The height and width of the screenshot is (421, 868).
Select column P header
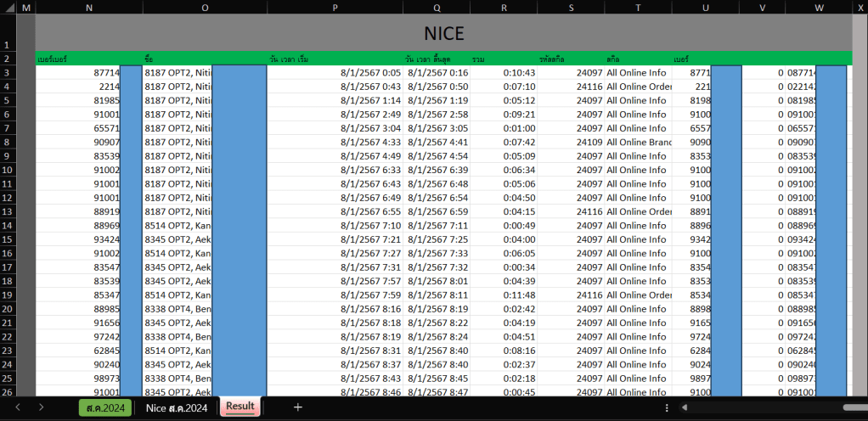(x=335, y=8)
